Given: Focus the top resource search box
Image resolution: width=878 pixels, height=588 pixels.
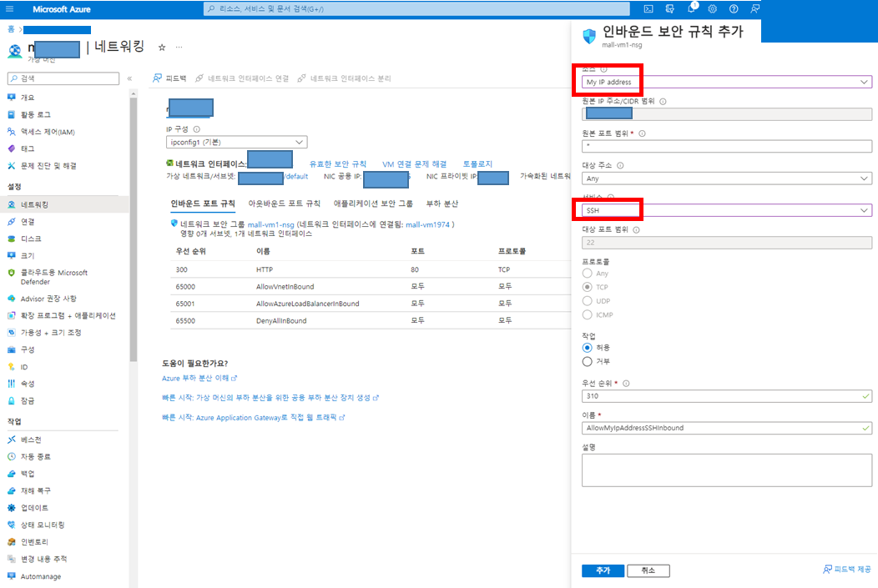Looking at the screenshot, I should 416,9.
